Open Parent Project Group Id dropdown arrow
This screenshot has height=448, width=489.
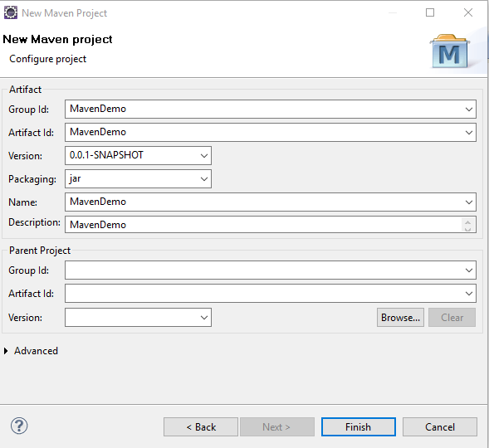tap(469, 270)
